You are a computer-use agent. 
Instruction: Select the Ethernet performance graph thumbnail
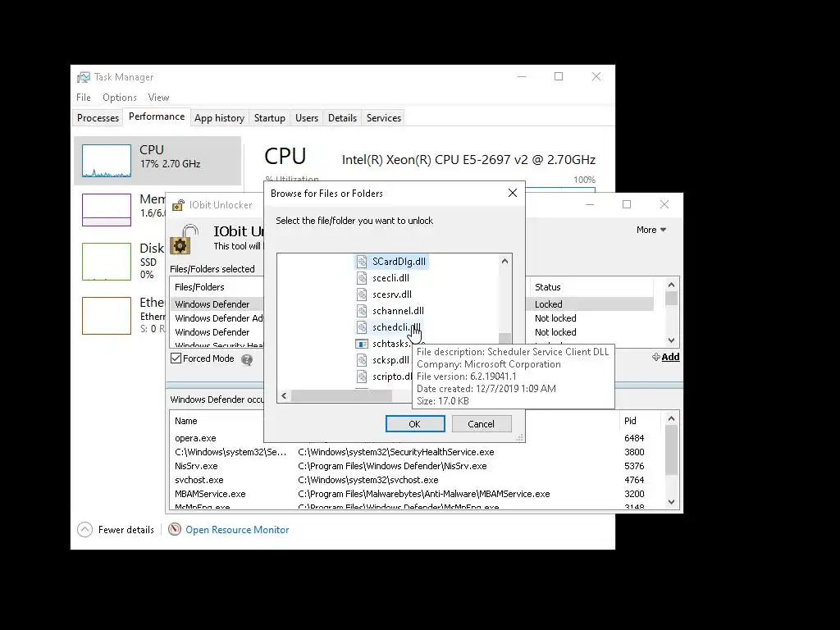click(107, 316)
